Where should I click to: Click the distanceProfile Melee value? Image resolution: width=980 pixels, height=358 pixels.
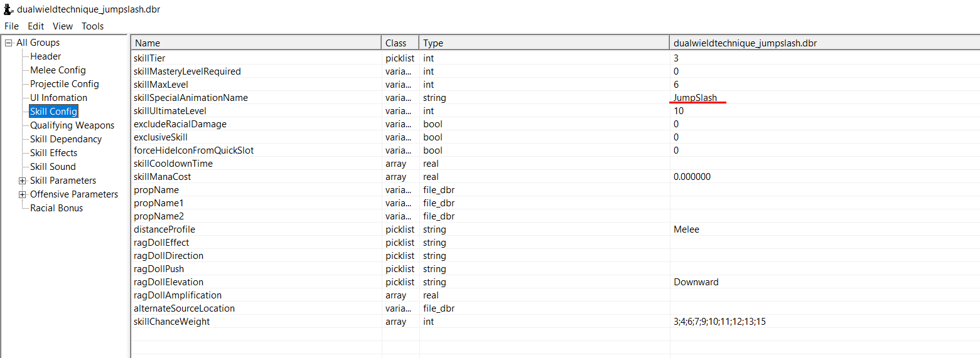click(x=686, y=229)
